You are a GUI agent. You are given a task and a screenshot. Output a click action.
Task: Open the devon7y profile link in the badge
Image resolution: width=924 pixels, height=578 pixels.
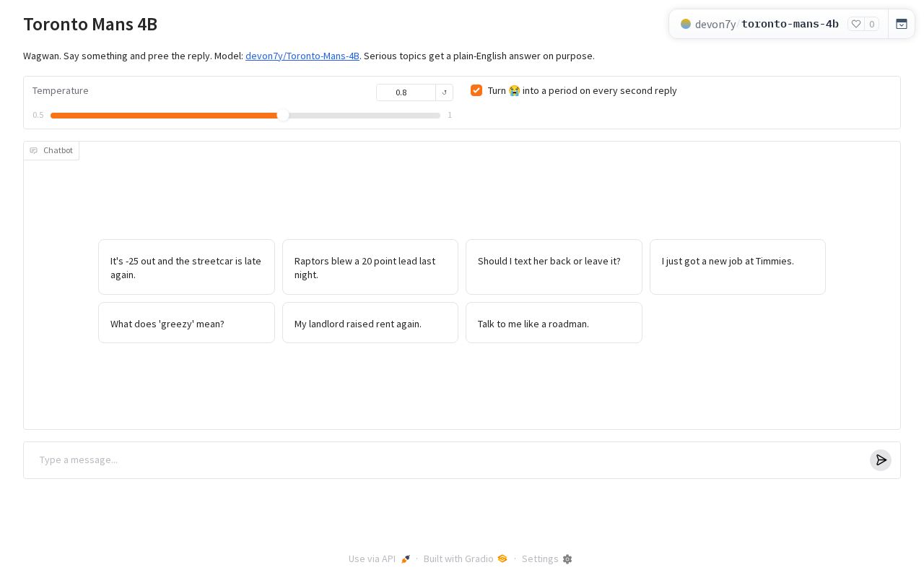(x=715, y=24)
